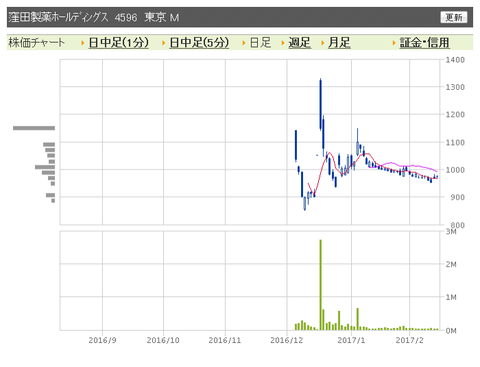Click the 1400 price axis label
The height and width of the screenshot is (367, 480).
(x=455, y=60)
